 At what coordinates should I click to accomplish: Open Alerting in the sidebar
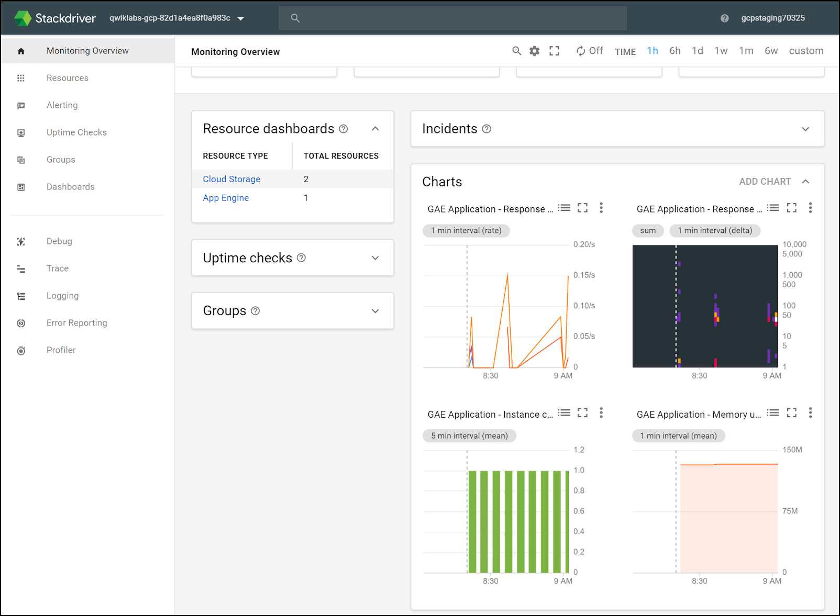pos(62,105)
